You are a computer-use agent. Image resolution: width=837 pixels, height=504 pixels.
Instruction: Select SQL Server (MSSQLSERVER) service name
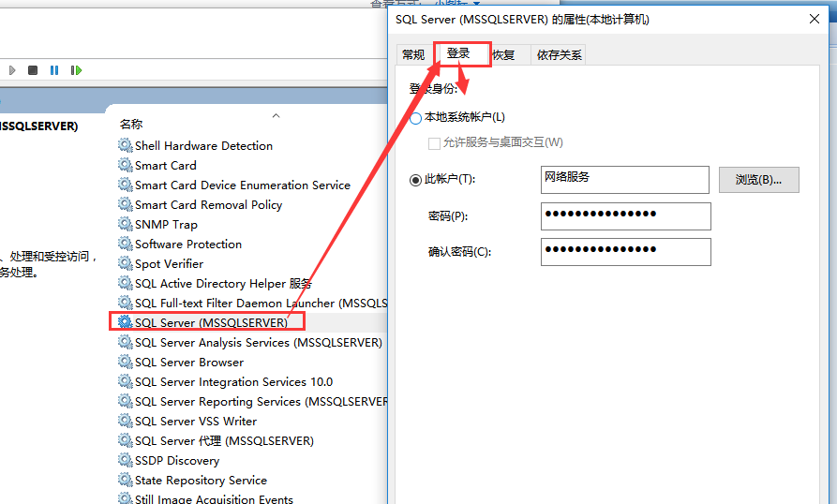click(211, 322)
